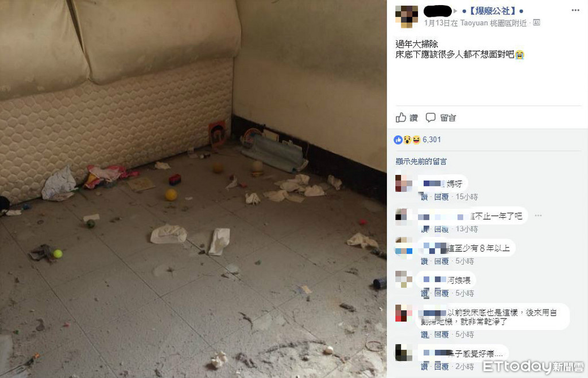Click the 1月13日 post date link

(x=437, y=23)
